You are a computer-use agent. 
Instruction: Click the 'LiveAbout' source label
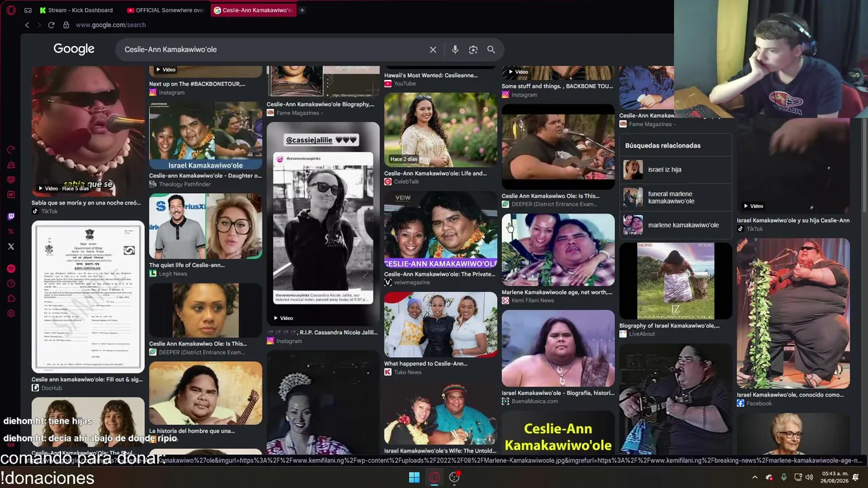642,334
